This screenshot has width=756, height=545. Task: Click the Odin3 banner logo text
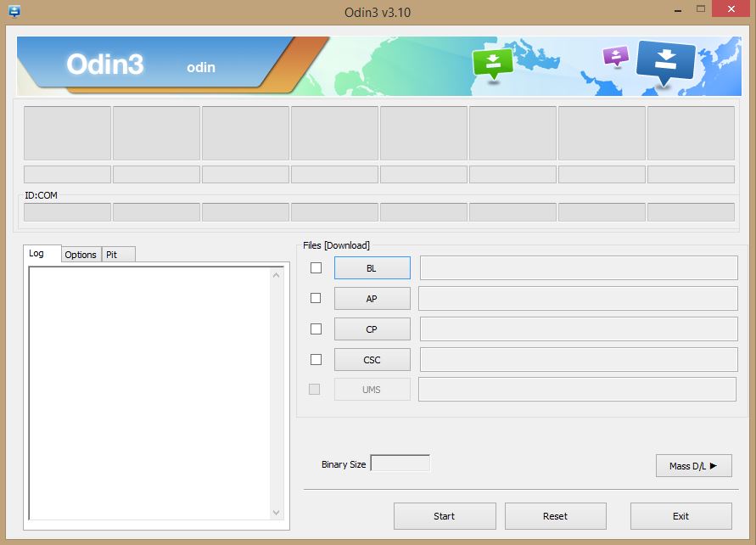click(104, 64)
